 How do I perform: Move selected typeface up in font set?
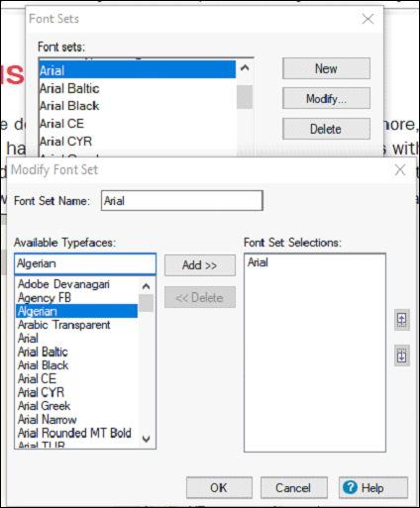click(x=402, y=320)
